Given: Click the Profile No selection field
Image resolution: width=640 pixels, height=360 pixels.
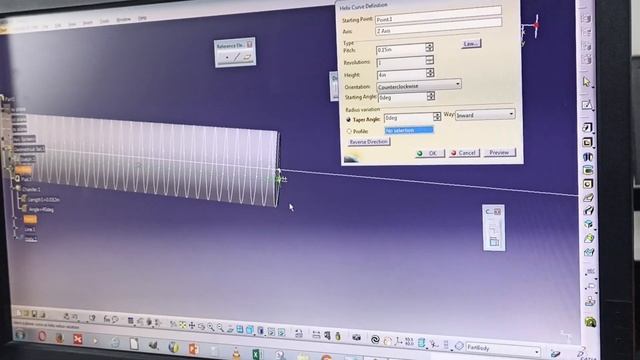Looking at the screenshot, I should click(x=409, y=130).
